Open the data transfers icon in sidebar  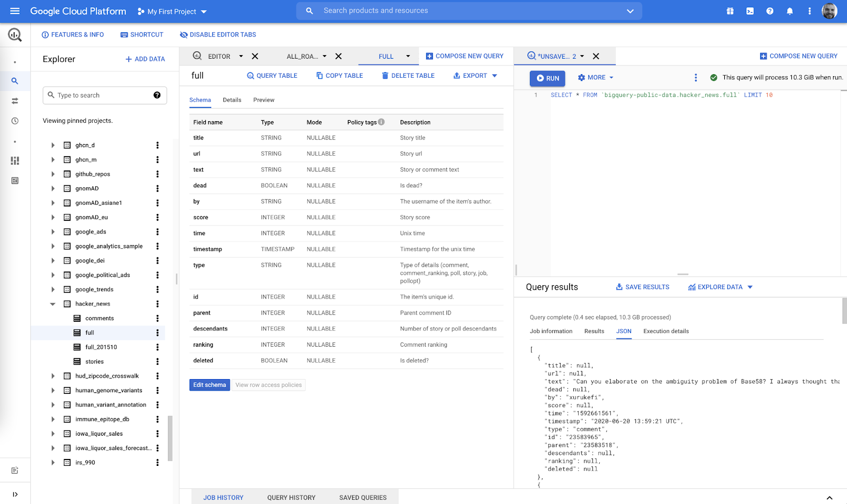(x=15, y=101)
